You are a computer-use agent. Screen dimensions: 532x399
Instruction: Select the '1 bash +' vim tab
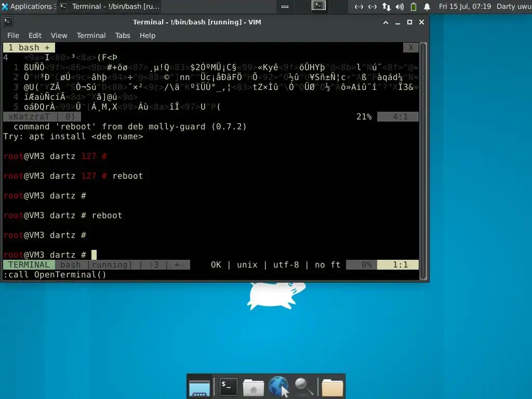click(29, 47)
